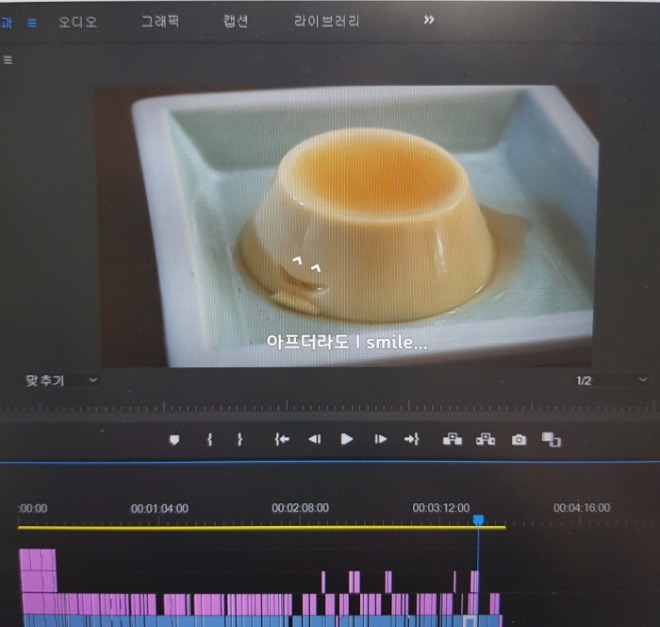Click the 00:03:12:00 mark on timeline ruler
This screenshot has width=660, height=627.
[441, 508]
